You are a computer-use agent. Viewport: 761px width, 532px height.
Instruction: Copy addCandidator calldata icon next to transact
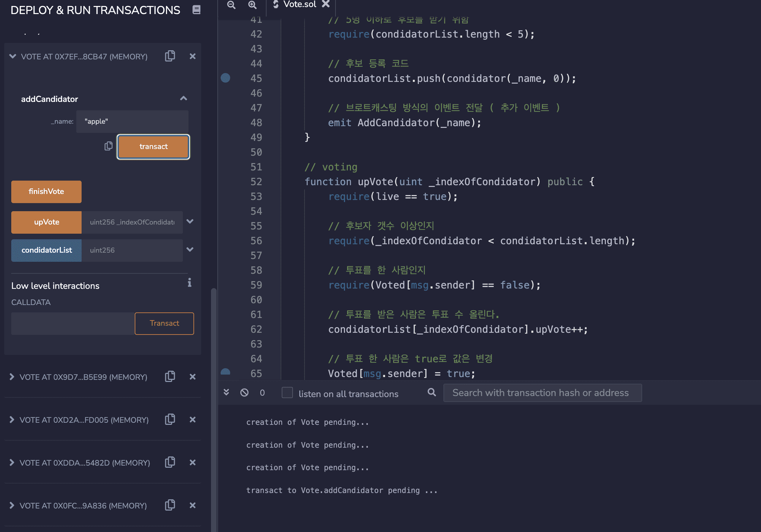tap(108, 146)
